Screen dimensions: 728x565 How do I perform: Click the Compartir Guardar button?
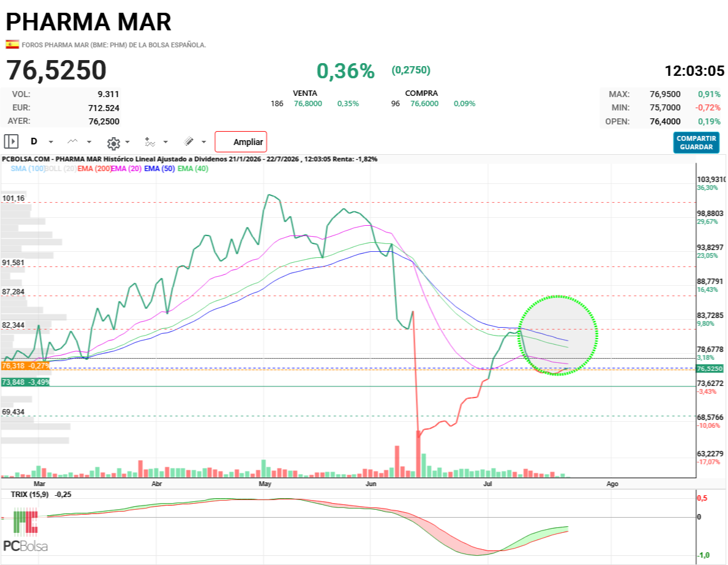click(x=696, y=143)
